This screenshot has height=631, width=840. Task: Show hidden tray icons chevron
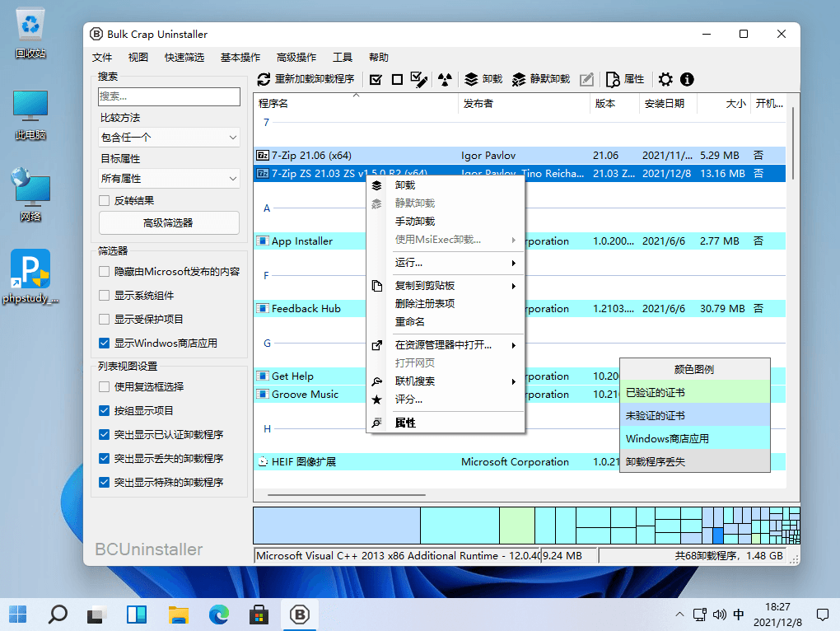(x=679, y=615)
